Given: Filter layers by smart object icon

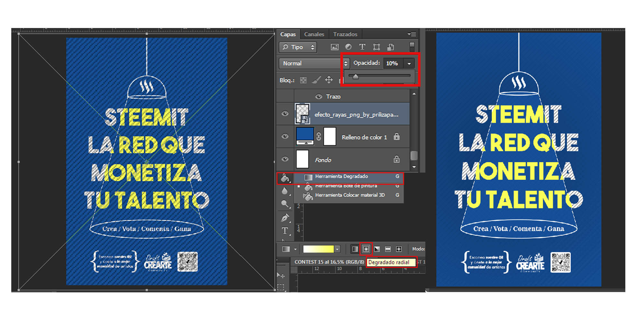Looking at the screenshot, I should click(391, 47).
